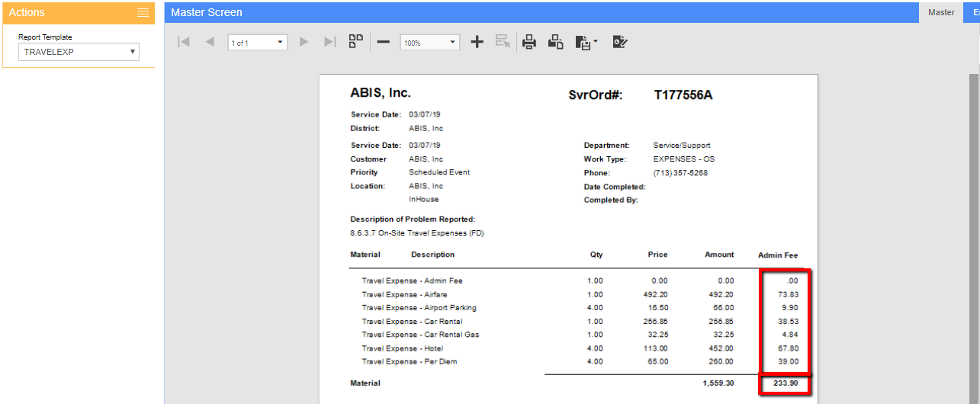Click the selection tool icon in toolbar
980x404 pixels.
(x=502, y=43)
